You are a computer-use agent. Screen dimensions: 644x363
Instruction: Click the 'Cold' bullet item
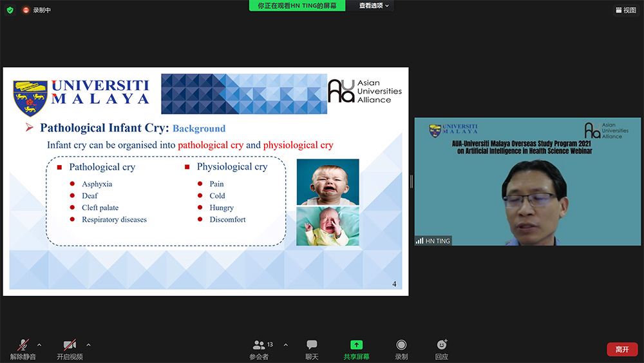(217, 195)
